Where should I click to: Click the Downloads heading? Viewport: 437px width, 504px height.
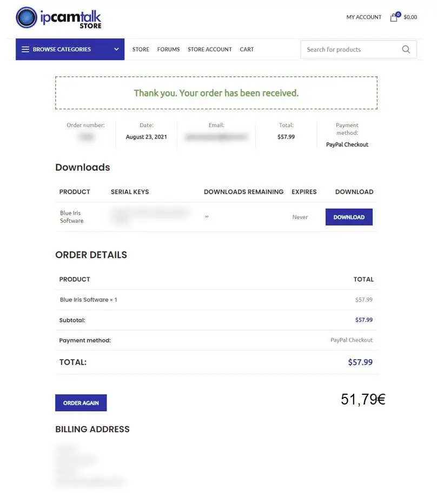(83, 167)
